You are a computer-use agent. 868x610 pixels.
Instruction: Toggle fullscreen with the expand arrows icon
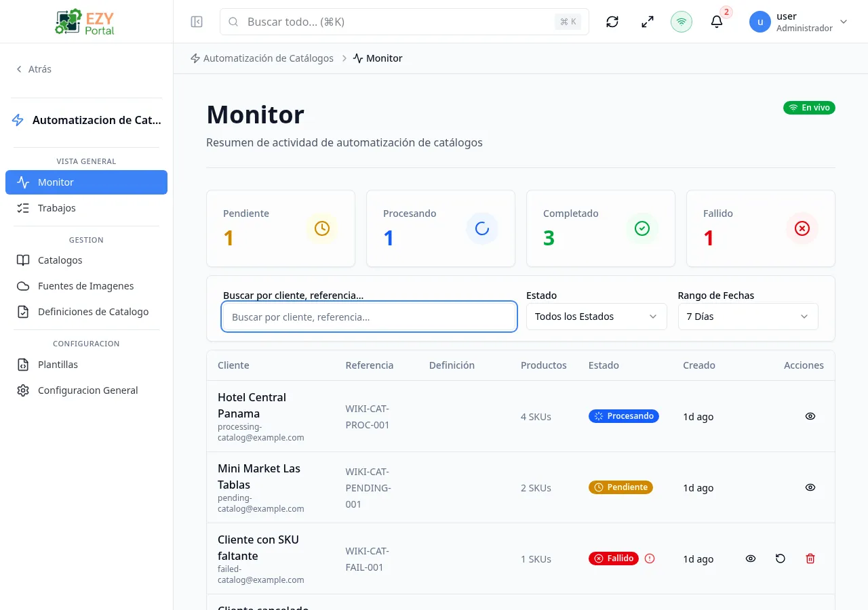[648, 22]
